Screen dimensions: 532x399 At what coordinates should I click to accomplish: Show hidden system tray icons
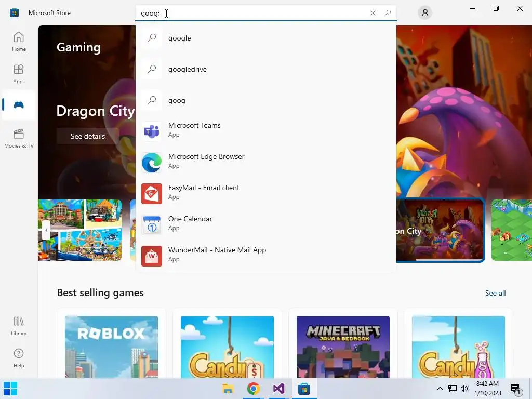pyautogui.click(x=440, y=389)
